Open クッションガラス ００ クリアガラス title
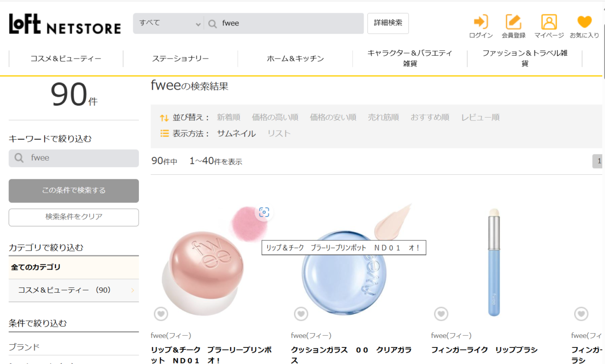Image resolution: width=605 pixels, height=364 pixels. (352, 355)
